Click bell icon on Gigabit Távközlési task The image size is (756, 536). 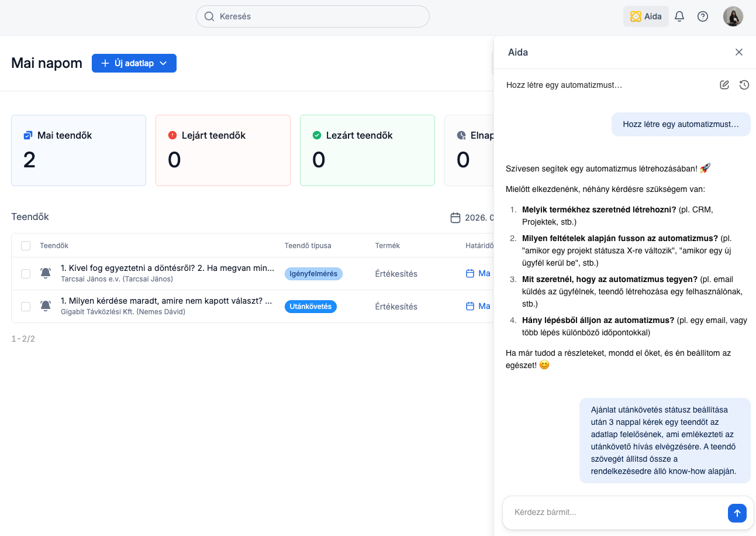point(46,306)
